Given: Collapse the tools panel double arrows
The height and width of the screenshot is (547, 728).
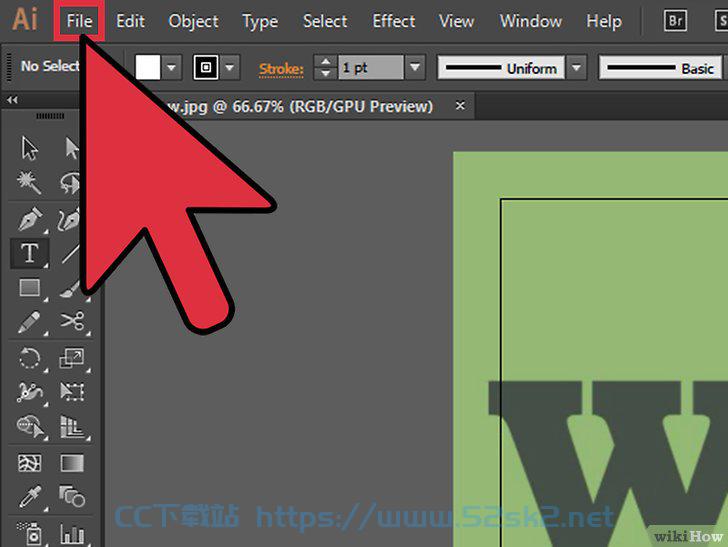Looking at the screenshot, I should 13,99.
